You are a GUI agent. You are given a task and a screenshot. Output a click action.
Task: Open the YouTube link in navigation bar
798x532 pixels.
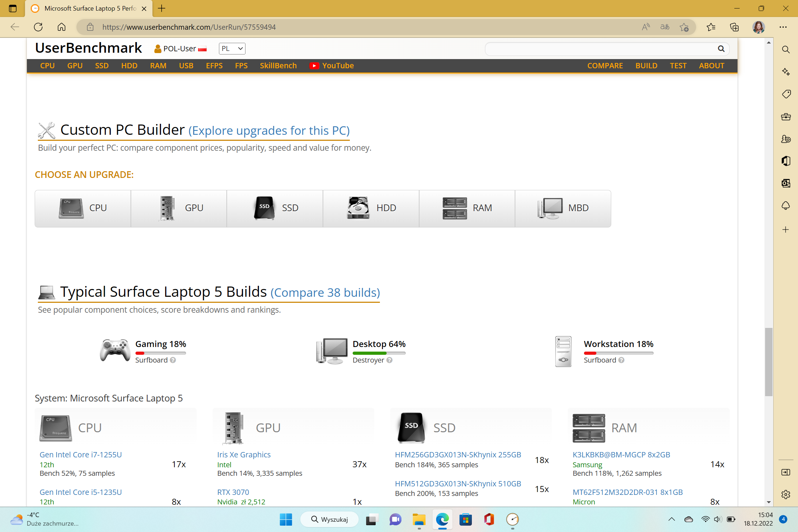(332, 66)
